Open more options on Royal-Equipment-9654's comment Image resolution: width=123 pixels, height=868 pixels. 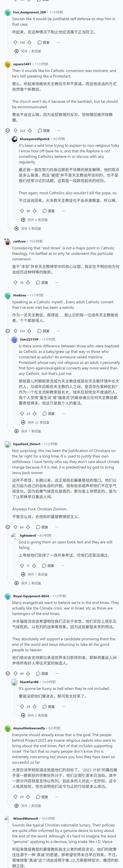(x=57, y=674)
